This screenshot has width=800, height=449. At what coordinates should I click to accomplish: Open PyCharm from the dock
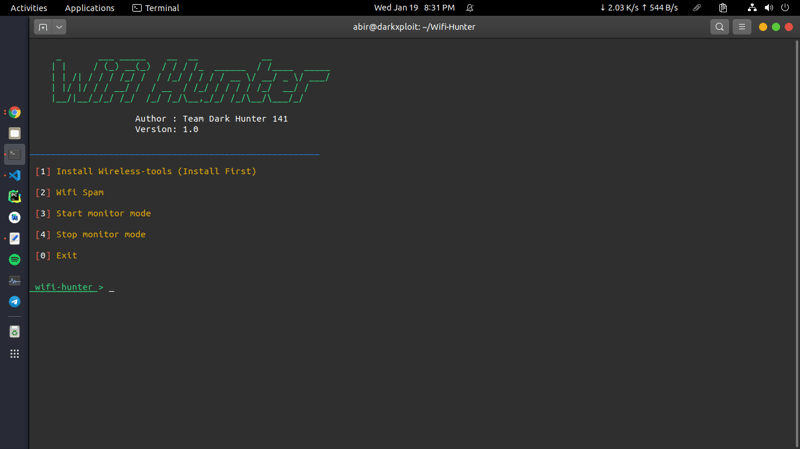pyautogui.click(x=14, y=196)
